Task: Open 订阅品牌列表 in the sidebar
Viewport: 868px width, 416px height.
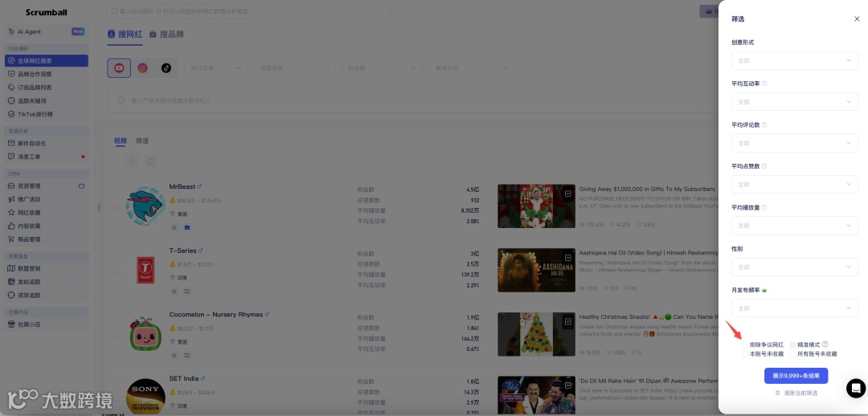Action: coord(47,88)
